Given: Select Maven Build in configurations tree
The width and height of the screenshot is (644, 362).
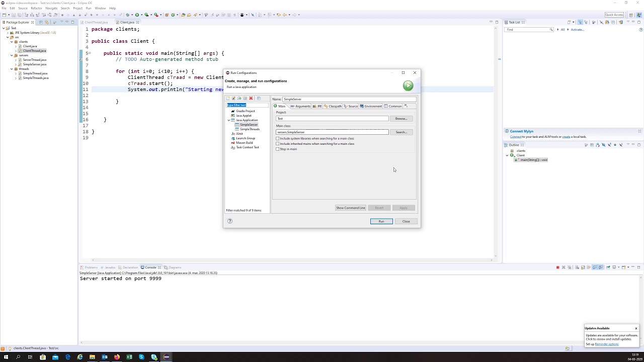Looking at the screenshot, I should (x=245, y=143).
